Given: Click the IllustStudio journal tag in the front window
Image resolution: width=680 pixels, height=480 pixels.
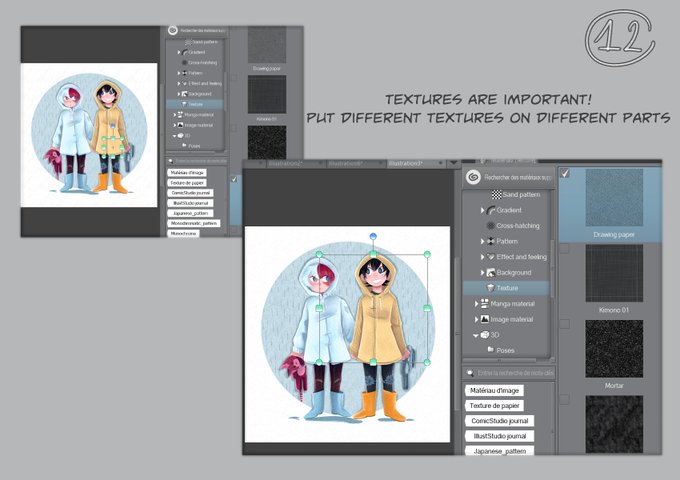Looking at the screenshot, I should click(x=500, y=436).
